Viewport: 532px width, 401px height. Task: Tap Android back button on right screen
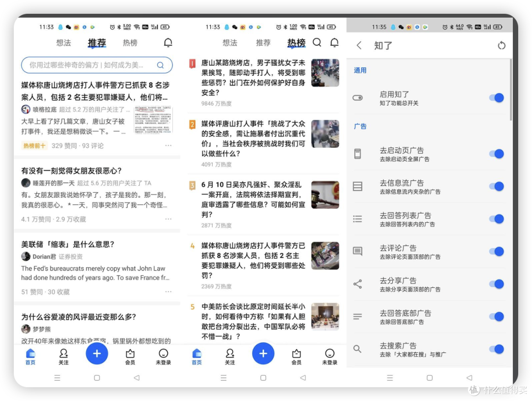469,377
